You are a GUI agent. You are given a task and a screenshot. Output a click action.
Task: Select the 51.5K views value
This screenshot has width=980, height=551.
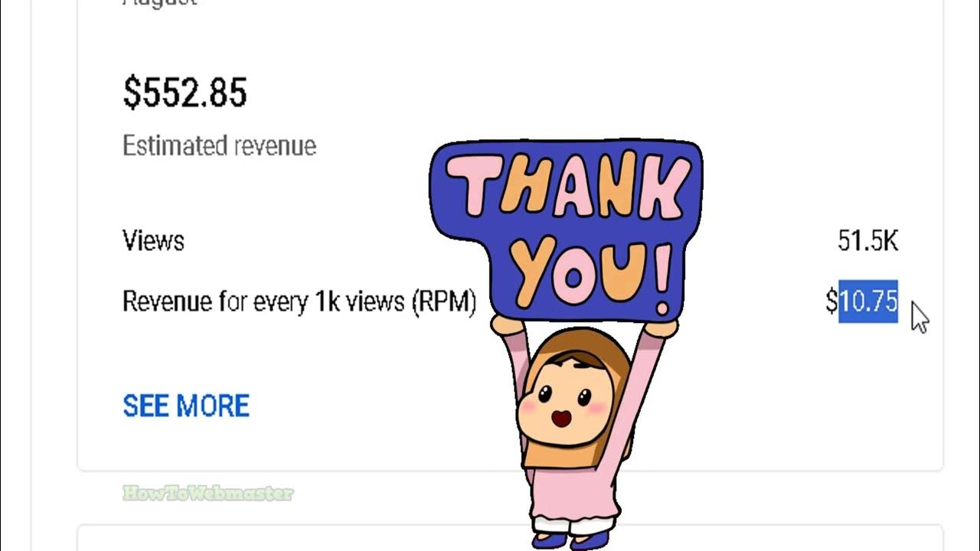click(867, 241)
